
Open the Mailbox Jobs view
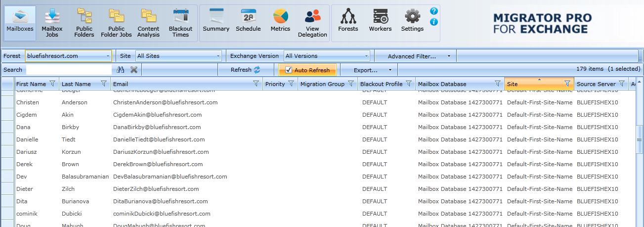[52, 23]
